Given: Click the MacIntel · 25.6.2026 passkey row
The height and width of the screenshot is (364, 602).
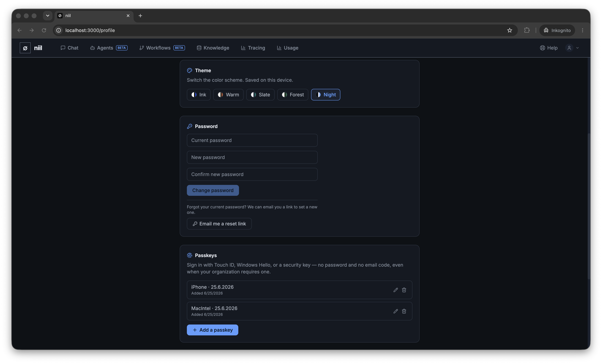Looking at the screenshot, I should click(299, 311).
